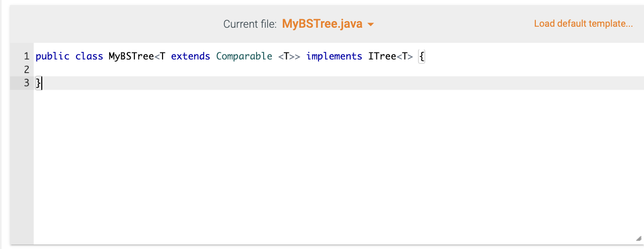Click the MyBSTree class name in code

click(x=131, y=56)
